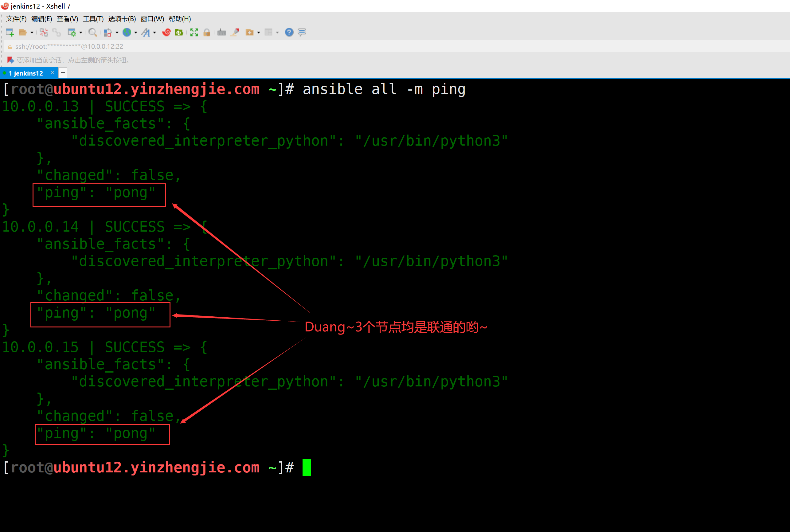Open the 查看(V) menu

click(x=67, y=19)
